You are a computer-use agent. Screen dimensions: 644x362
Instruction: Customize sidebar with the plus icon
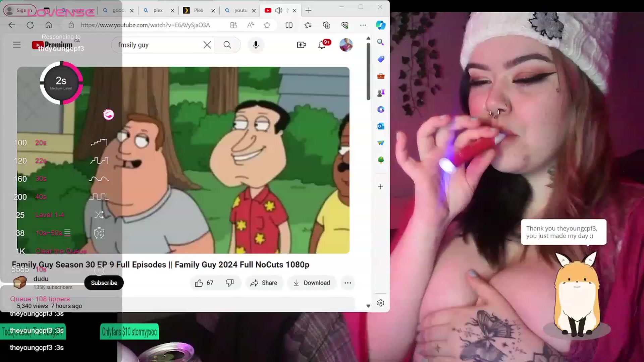[380, 187]
